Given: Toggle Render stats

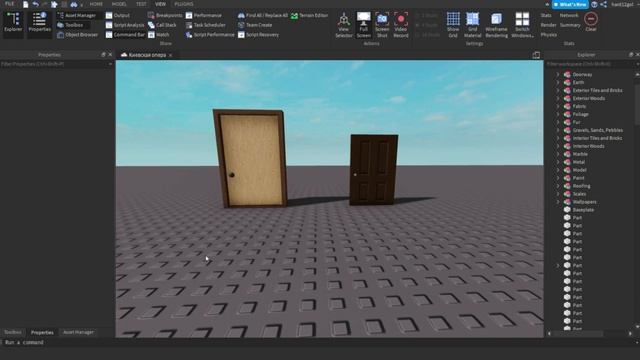Looking at the screenshot, I should 548,25.
